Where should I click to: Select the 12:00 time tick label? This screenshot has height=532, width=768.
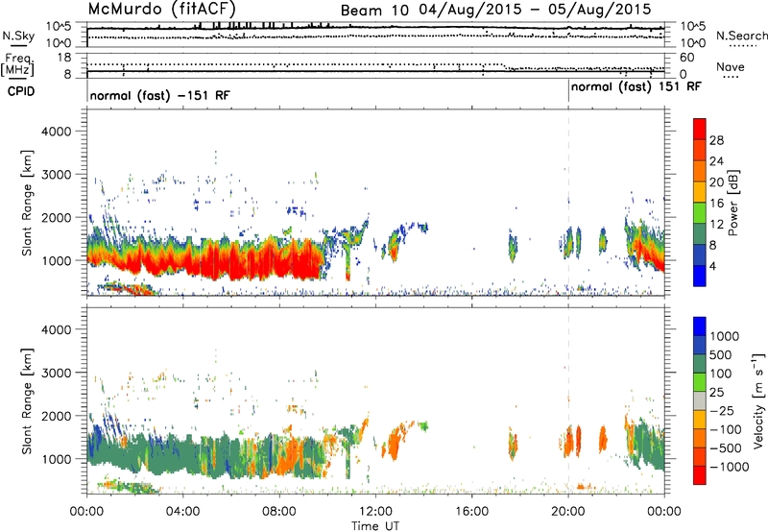click(375, 512)
